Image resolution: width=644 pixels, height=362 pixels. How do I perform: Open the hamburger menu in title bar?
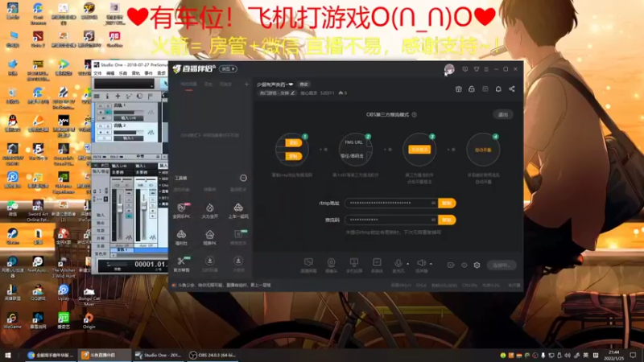click(486, 69)
